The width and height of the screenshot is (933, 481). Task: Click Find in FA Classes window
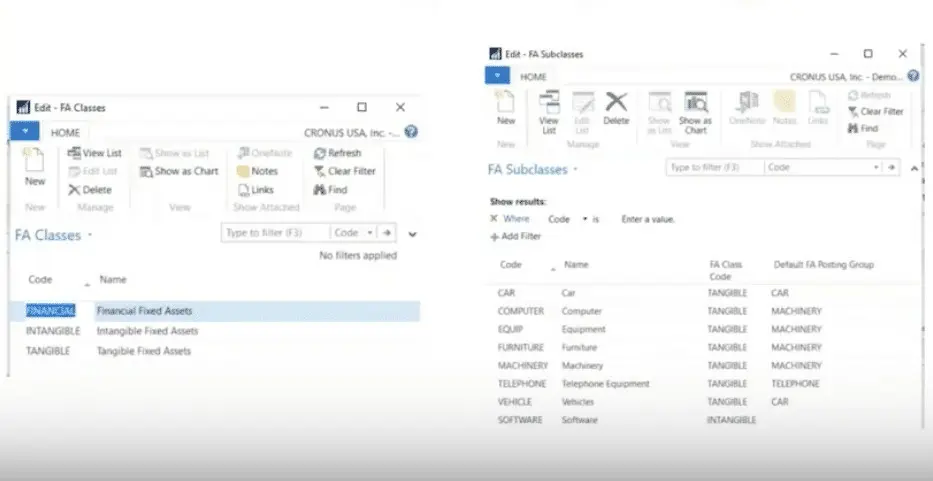pyautogui.click(x=330, y=190)
